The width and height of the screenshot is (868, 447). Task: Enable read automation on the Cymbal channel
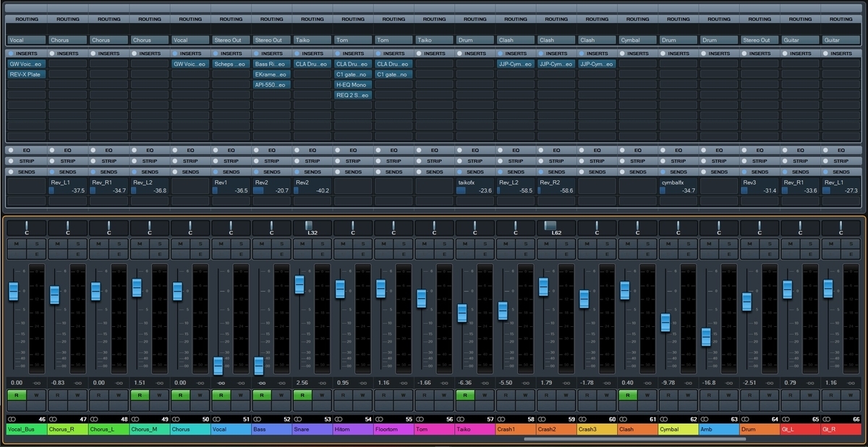[667, 396]
